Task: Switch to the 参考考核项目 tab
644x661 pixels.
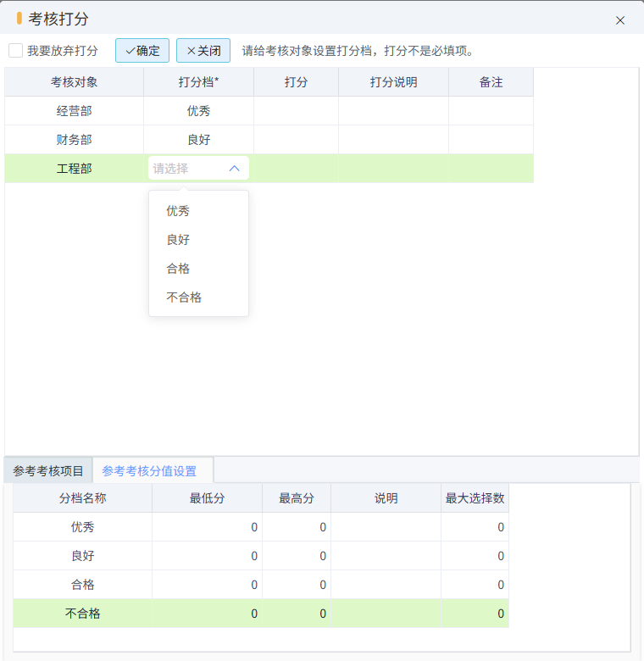Action: 48,471
